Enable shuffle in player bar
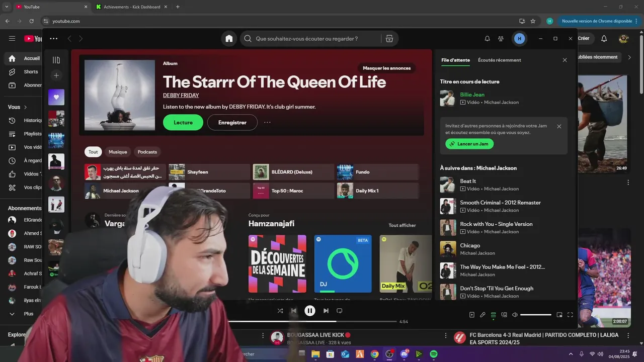The width and height of the screenshot is (644, 362). [x=280, y=311]
